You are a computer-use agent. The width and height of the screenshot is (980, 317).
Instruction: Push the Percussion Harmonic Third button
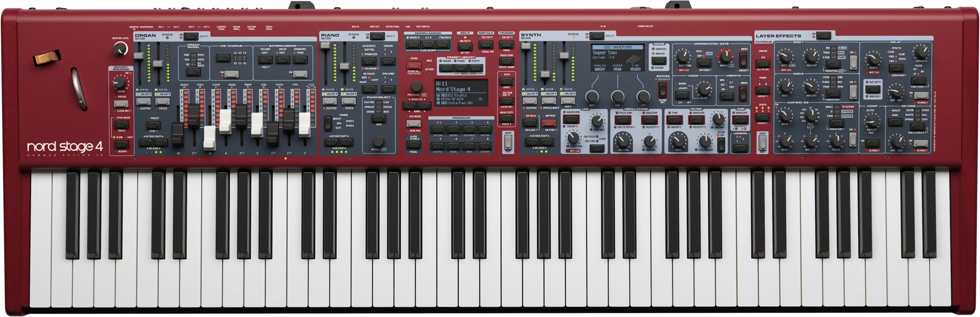[x=300, y=60]
